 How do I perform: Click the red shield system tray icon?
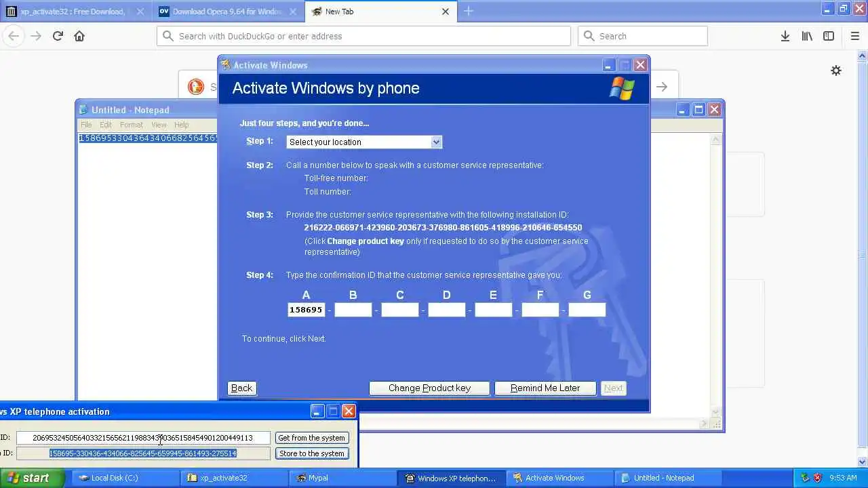click(x=817, y=478)
